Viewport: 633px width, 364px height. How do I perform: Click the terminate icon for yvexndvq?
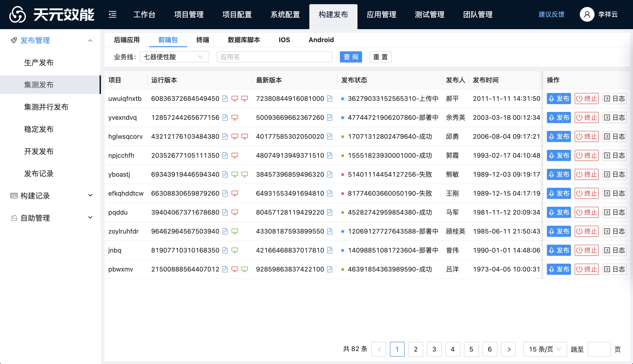tap(587, 117)
